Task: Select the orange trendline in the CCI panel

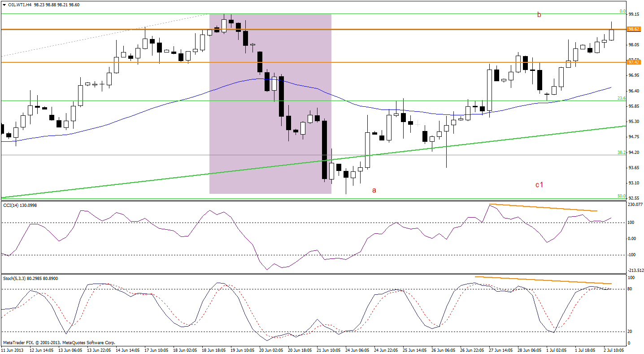Action: pyautogui.click(x=543, y=207)
